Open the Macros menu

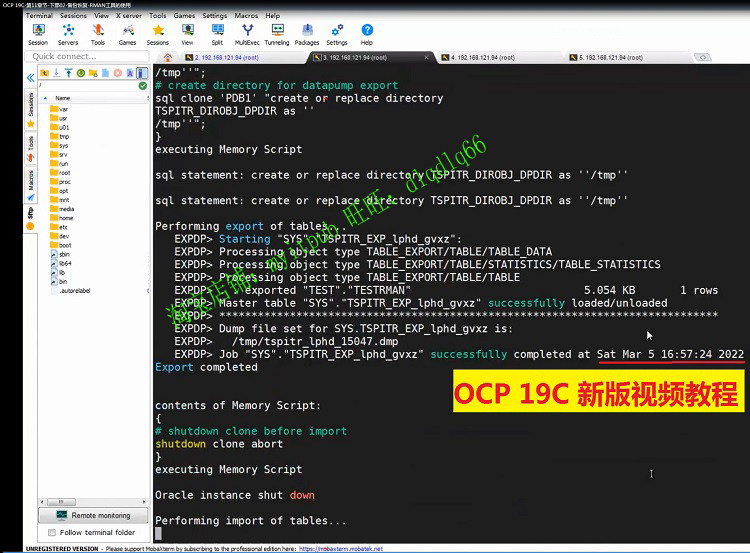click(x=246, y=16)
